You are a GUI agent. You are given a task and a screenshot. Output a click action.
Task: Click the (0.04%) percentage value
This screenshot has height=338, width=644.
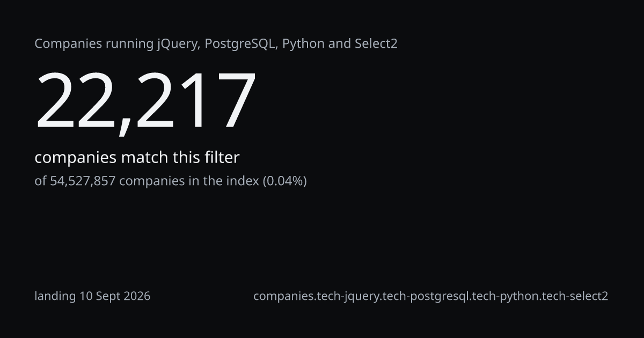[284, 181]
